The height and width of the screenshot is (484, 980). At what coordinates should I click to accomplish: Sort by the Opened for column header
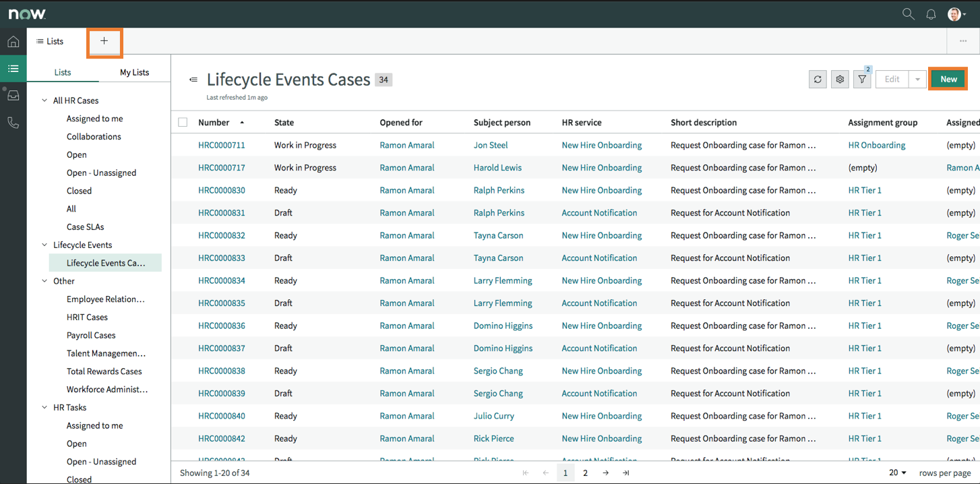click(x=401, y=123)
